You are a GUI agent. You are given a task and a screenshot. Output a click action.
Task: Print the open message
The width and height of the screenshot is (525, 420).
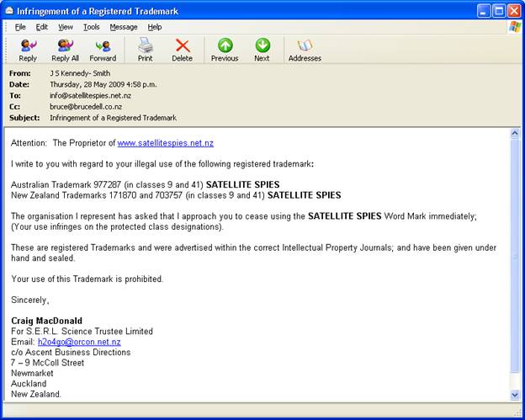pos(146,51)
